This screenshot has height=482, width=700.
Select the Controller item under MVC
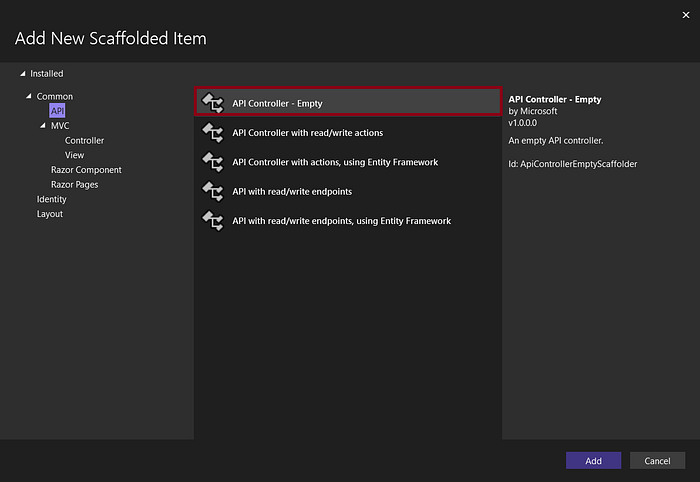pyautogui.click(x=84, y=141)
